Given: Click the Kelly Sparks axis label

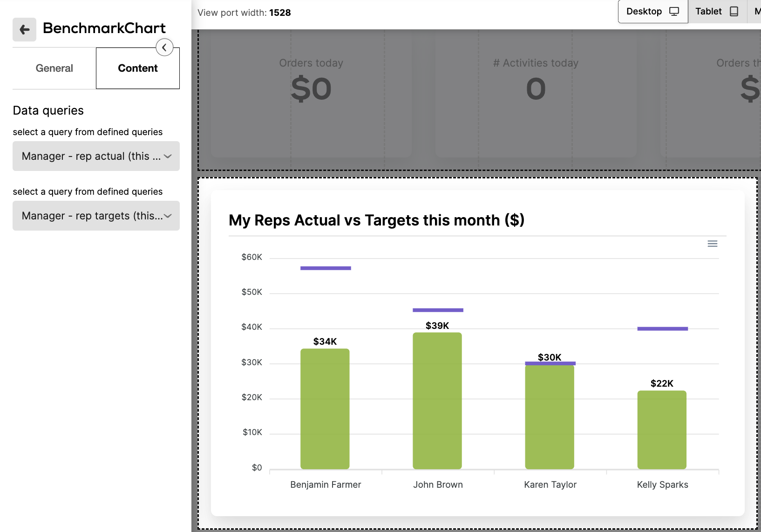Looking at the screenshot, I should click(662, 484).
